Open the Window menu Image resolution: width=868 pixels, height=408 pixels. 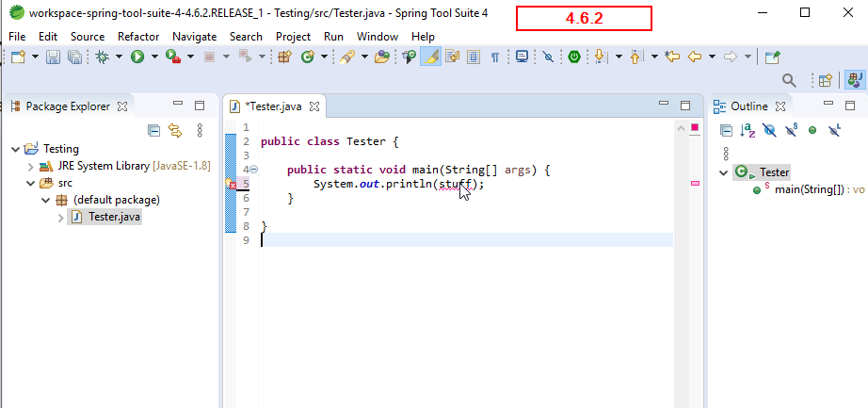click(377, 37)
